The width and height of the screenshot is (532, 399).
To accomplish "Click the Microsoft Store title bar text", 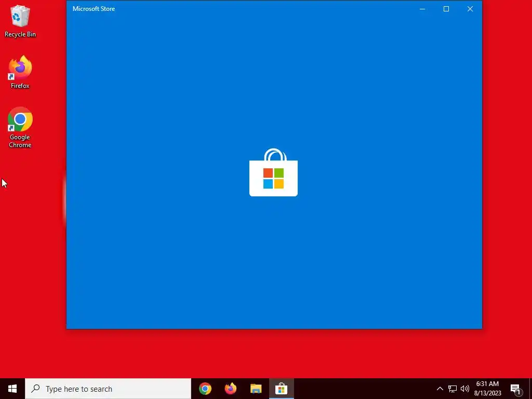I will coord(94,9).
